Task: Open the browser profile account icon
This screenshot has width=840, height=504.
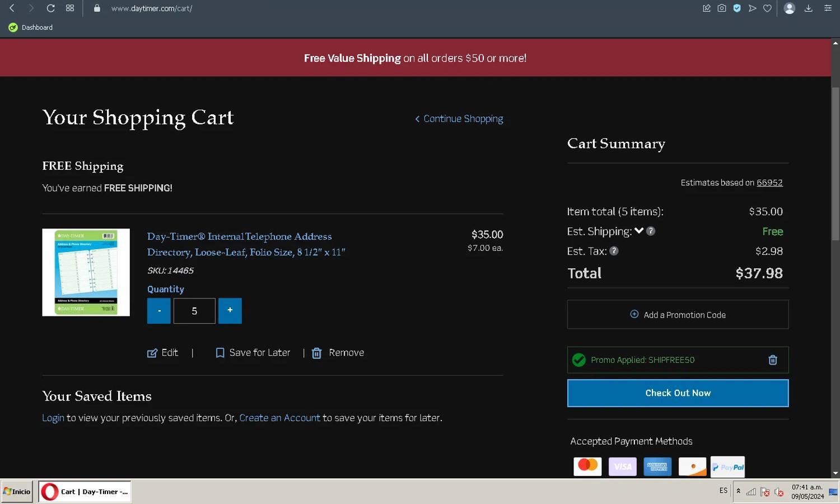Action: [790, 8]
